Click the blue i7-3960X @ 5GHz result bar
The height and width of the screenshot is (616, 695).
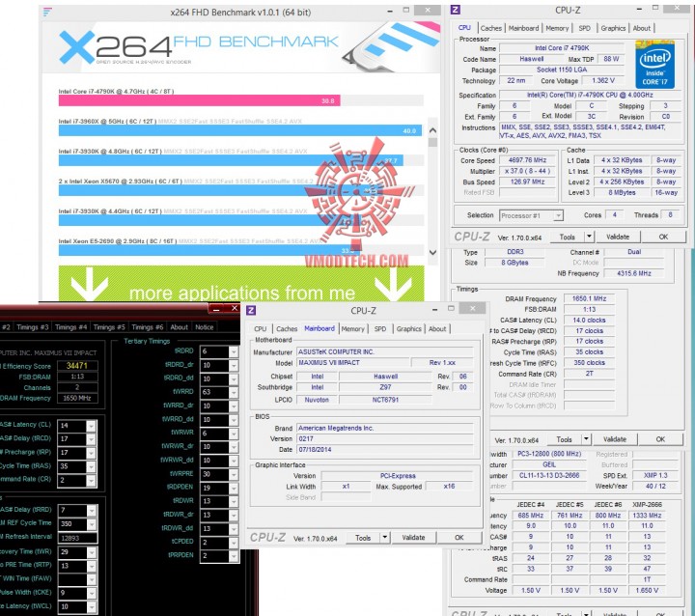[240, 131]
